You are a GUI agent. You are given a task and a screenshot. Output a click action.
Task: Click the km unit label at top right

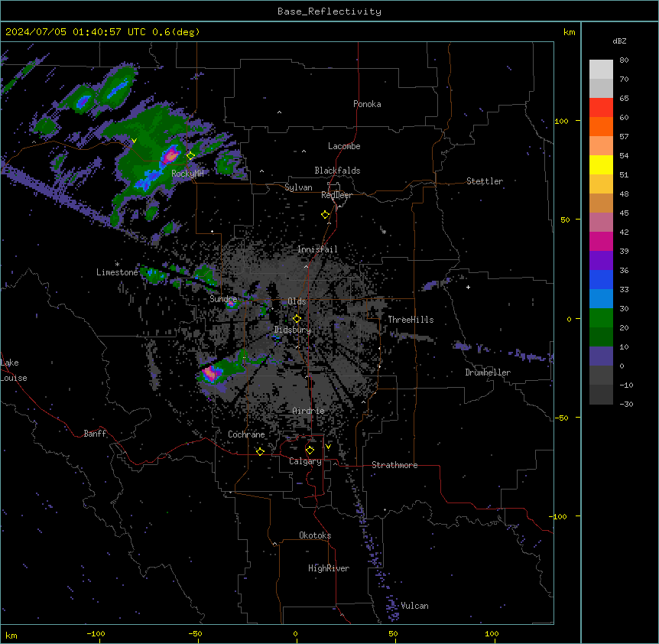570,32
